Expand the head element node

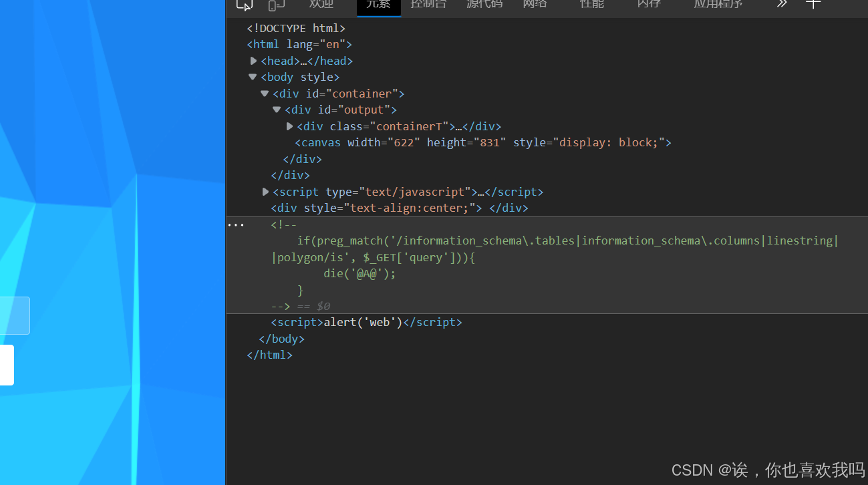pyautogui.click(x=253, y=61)
